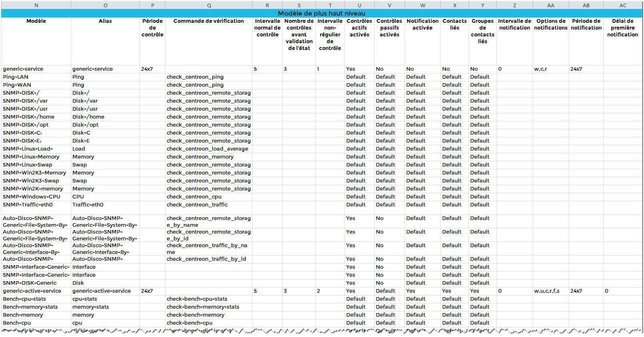Click the "Disk-/home" alias cell
Screen dimensions: 644x337
(88, 117)
